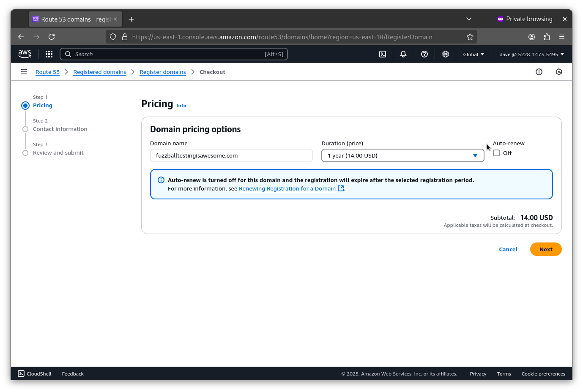Open the AWS console settings gear
This screenshot has height=392, width=583.
point(446,54)
